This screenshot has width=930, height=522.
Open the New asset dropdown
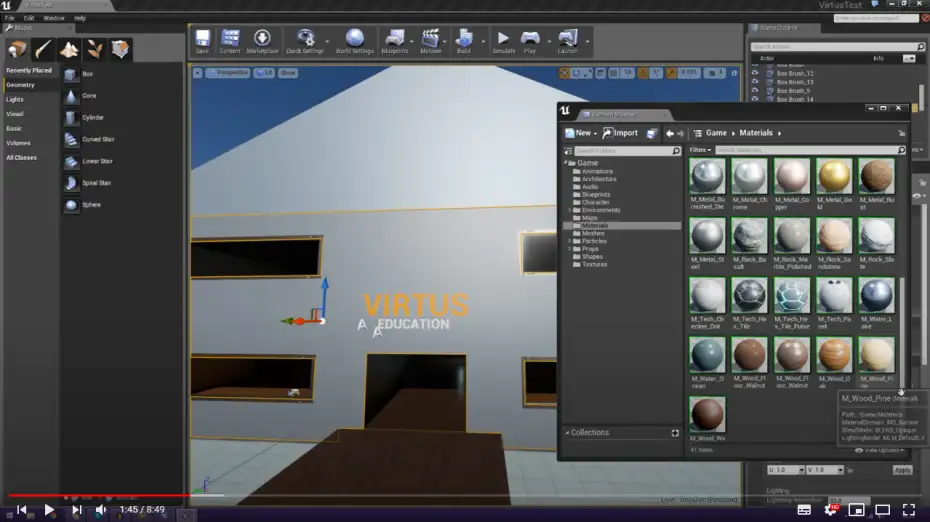(581, 133)
